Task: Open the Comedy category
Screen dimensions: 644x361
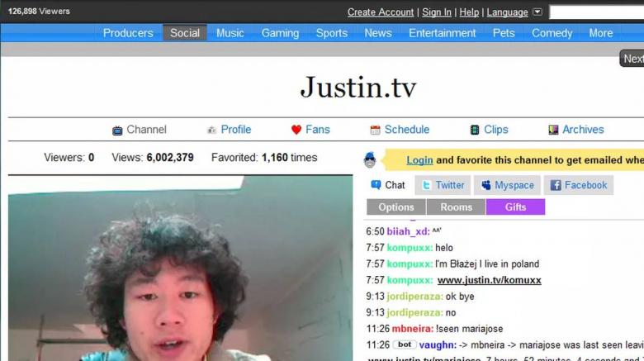Action: pos(552,33)
